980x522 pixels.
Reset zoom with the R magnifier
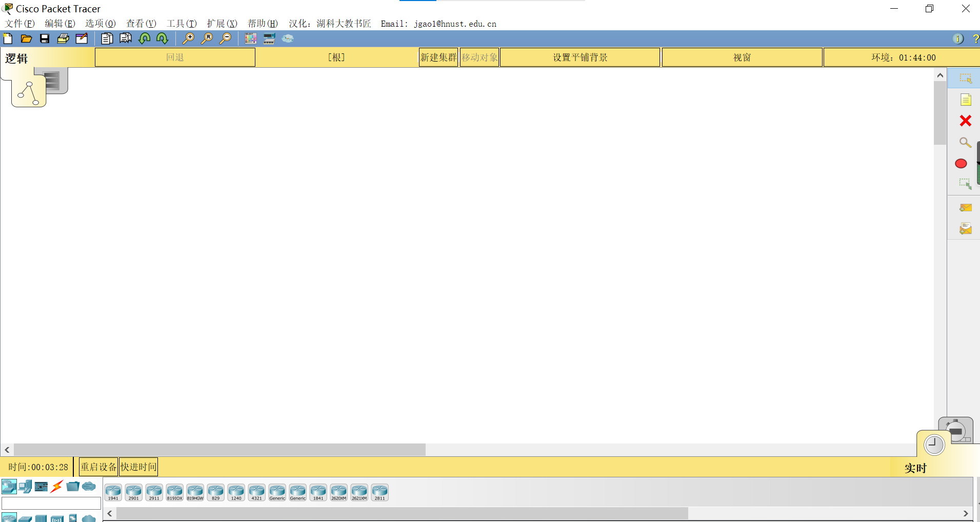click(x=207, y=38)
